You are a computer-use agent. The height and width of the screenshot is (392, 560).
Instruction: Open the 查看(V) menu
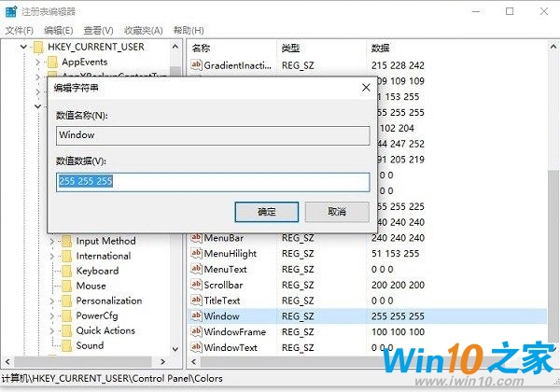[98, 31]
